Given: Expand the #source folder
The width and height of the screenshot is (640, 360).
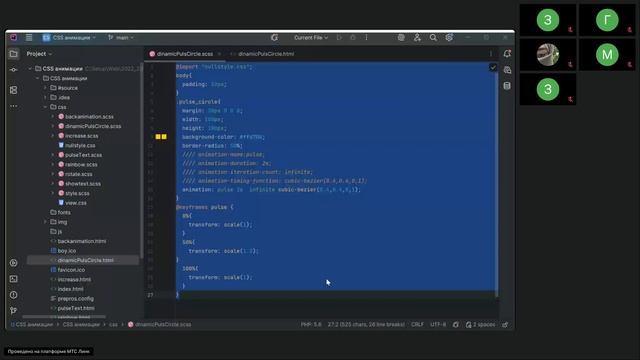Looking at the screenshot, I should (x=45, y=88).
